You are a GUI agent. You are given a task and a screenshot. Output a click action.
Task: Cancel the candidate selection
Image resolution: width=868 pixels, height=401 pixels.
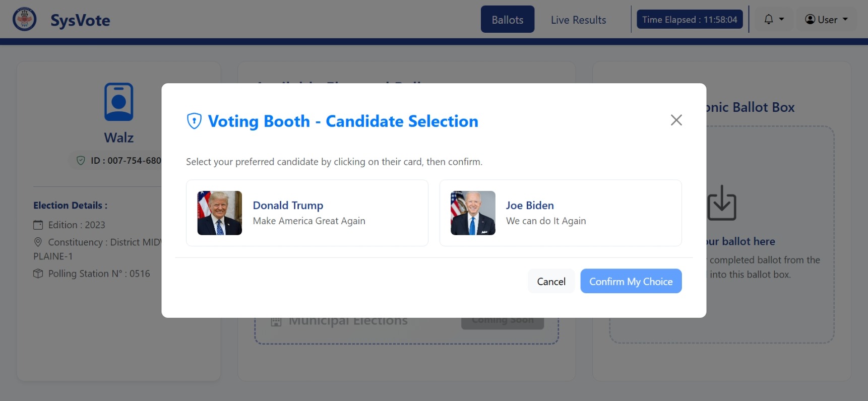pos(551,281)
